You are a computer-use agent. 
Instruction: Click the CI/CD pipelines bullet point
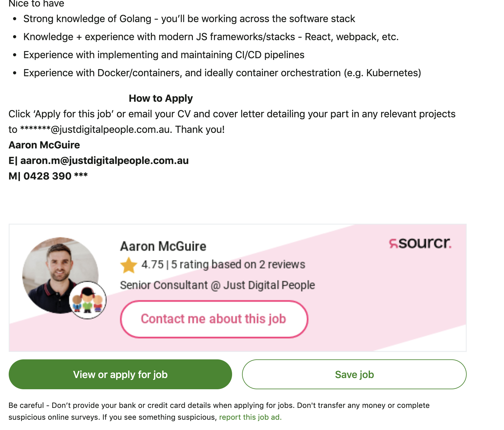[x=164, y=55]
